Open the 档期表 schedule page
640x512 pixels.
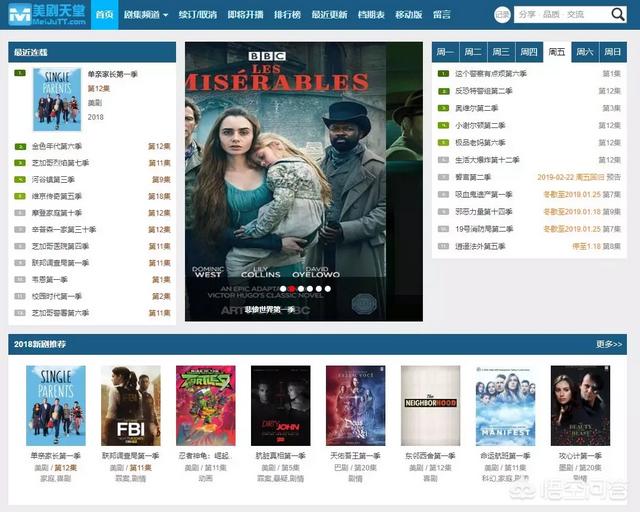pyautogui.click(x=371, y=15)
